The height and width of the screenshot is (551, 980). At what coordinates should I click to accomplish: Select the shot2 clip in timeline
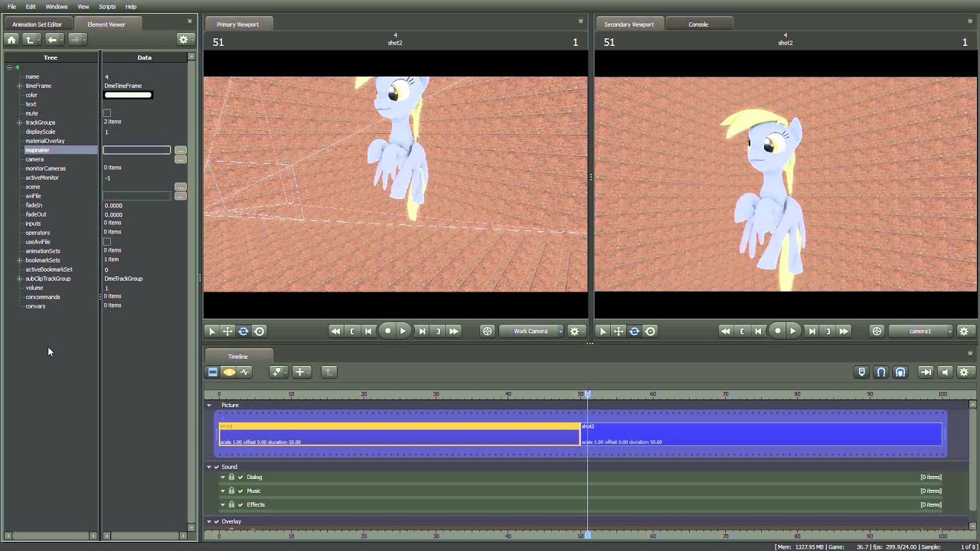761,434
